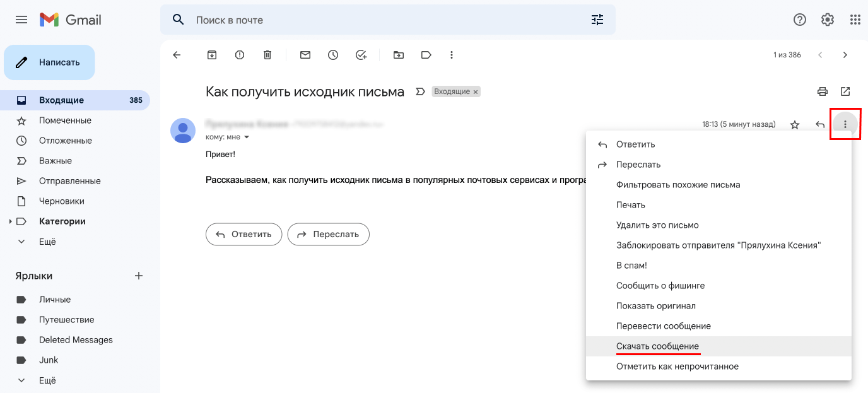Delete the email via trash icon
This screenshot has height=393, width=868.
tap(267, 55)
